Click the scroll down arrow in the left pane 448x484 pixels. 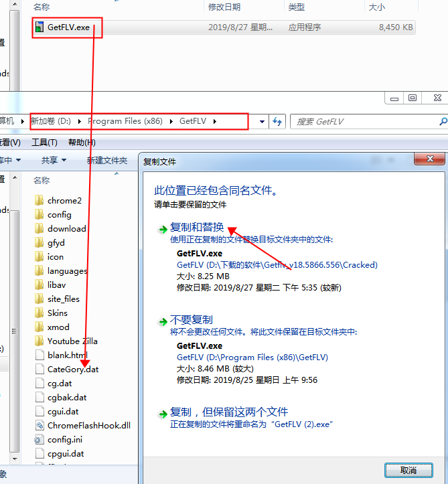pos(15,459)
